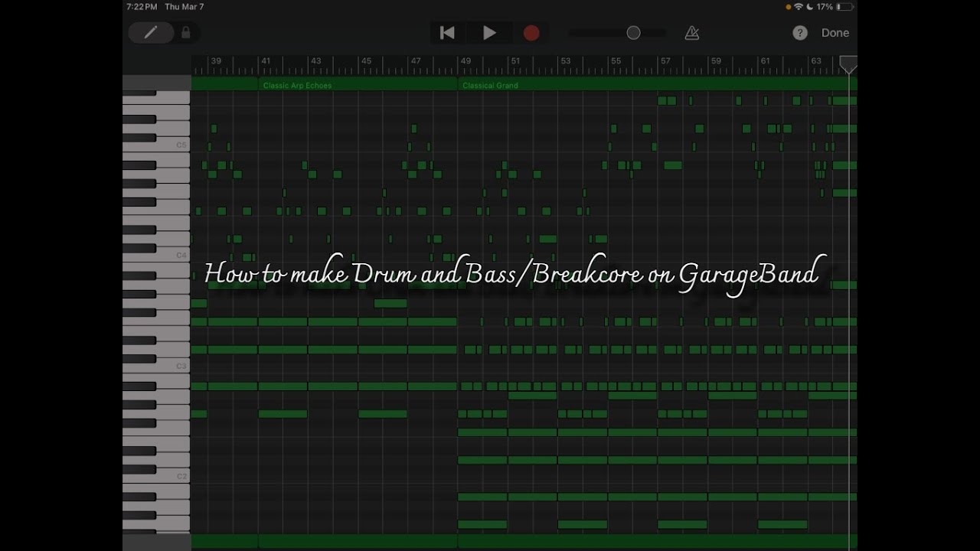Tap the 7:22 PM clock in status bar
The image size is (980, 551).
coord(142,7)
